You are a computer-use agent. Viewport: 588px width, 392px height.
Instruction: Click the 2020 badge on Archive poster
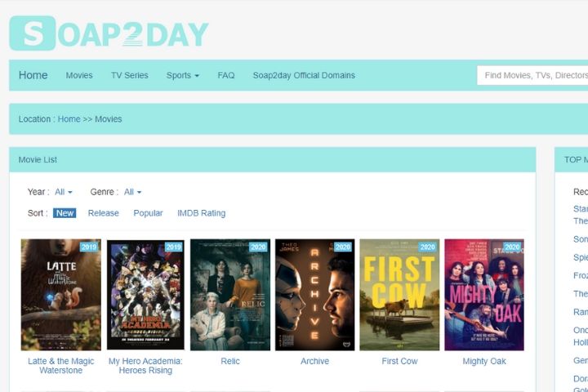[x=343, y=247]
